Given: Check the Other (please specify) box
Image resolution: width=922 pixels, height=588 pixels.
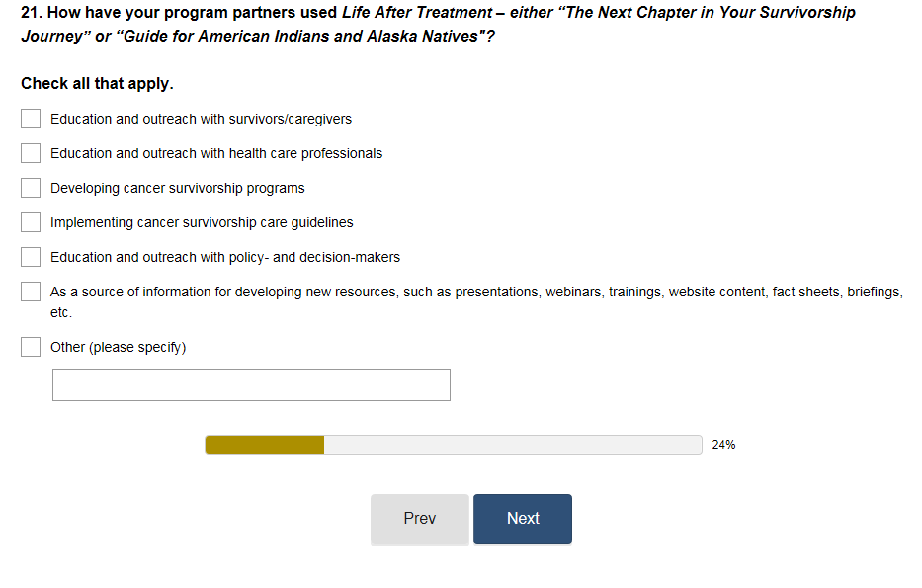Looking at the screenshot, I should coord(31,347).
